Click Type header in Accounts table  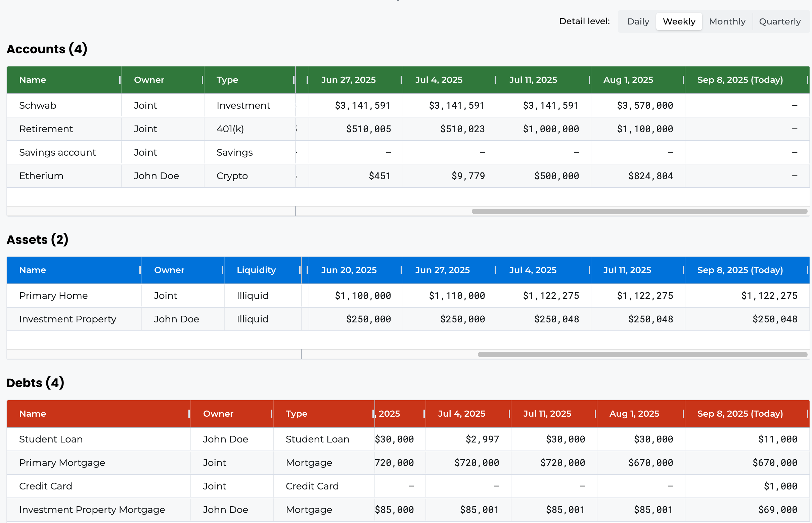pyautogui.click(x=227, y=80)
